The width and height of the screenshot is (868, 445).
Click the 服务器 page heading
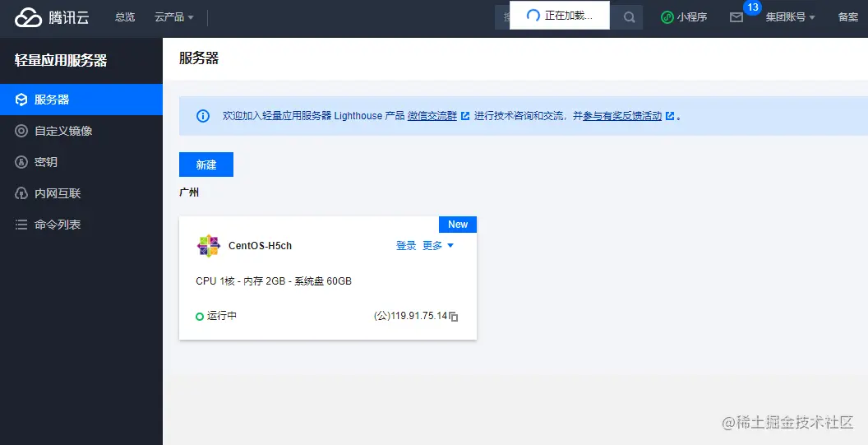point(199,58)
